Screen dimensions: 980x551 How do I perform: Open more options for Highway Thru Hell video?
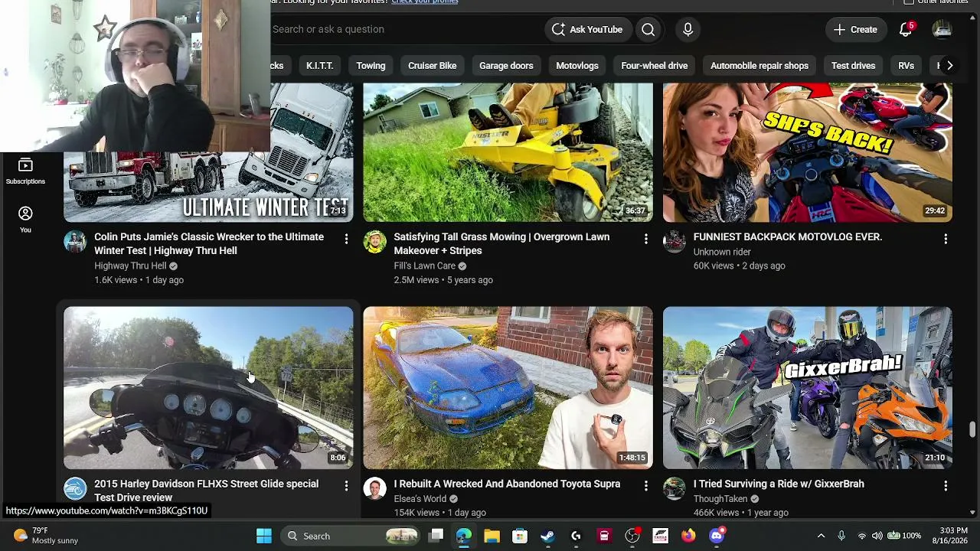[x=346, y=240]
